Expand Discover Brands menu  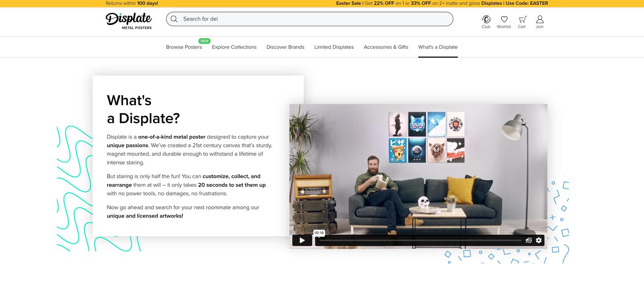285,47
